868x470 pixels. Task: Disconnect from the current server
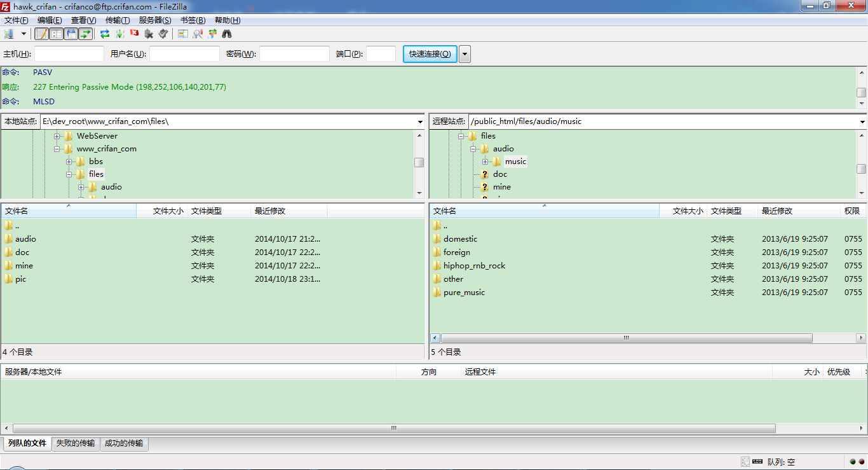click(149, 34)
